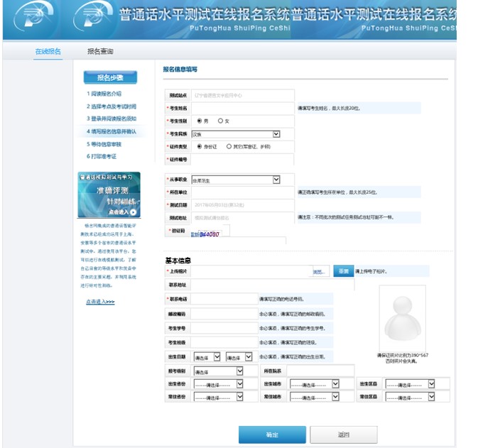Open the 点击进入>>> link in the sidebar

[x=100, y=302]
